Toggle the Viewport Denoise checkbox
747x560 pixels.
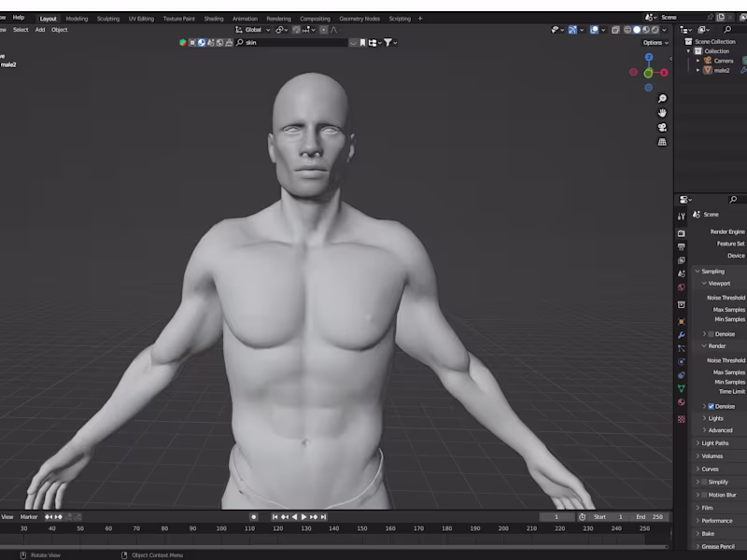coord(711,334)
